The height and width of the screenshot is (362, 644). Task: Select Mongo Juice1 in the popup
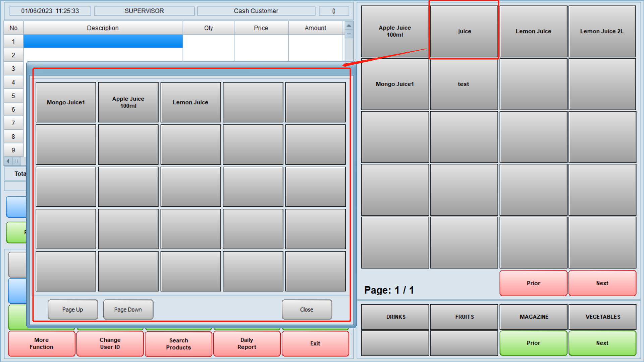pos(65,102)
